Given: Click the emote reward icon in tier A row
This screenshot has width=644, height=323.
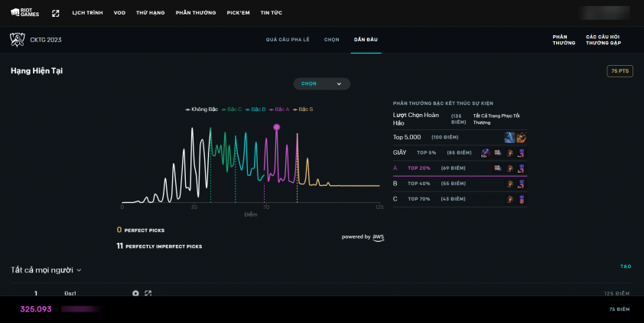Looking at the screenshot, I should click(x=498, y=168).
